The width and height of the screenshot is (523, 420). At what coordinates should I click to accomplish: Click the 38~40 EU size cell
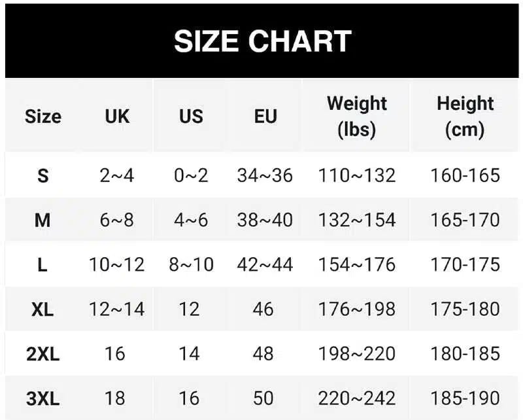pyautogui.click(x=265, y=220)
